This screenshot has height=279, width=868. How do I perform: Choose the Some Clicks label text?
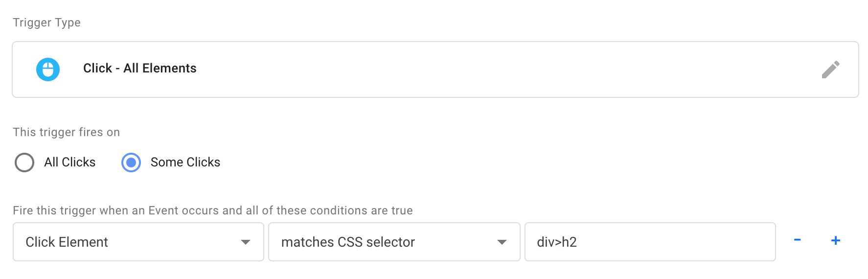click(185, 162)
